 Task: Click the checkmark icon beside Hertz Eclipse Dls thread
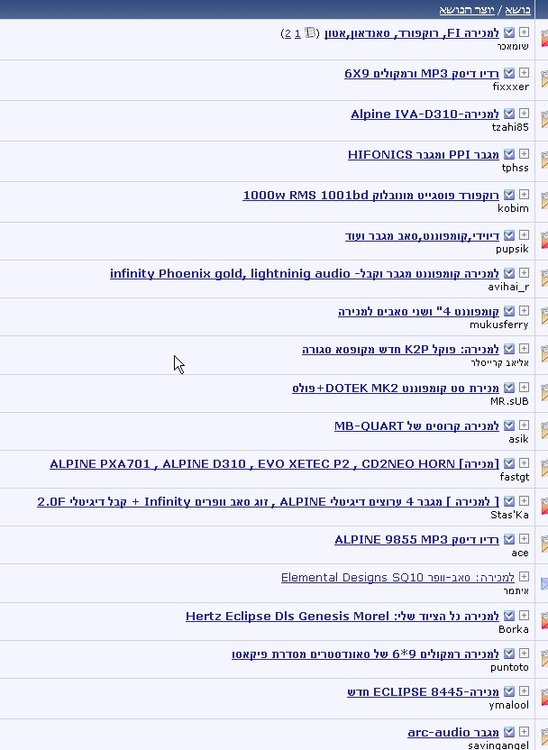click(509, 616)
